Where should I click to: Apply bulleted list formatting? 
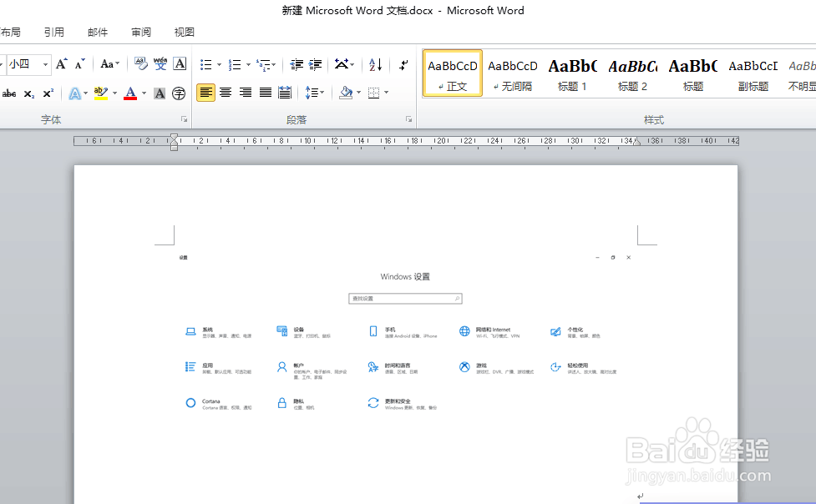(x=206, y=64)
